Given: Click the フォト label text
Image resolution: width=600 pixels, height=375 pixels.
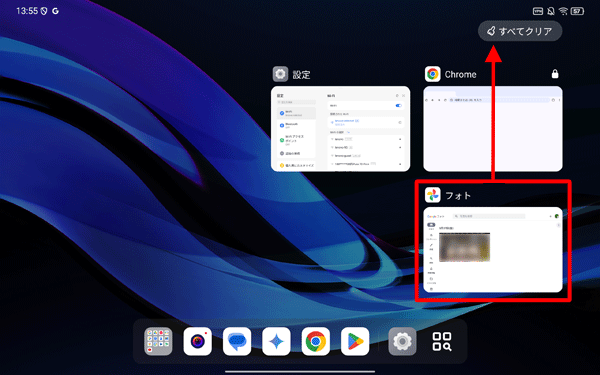Looking at the screenshot, I should tap(458, 196).
